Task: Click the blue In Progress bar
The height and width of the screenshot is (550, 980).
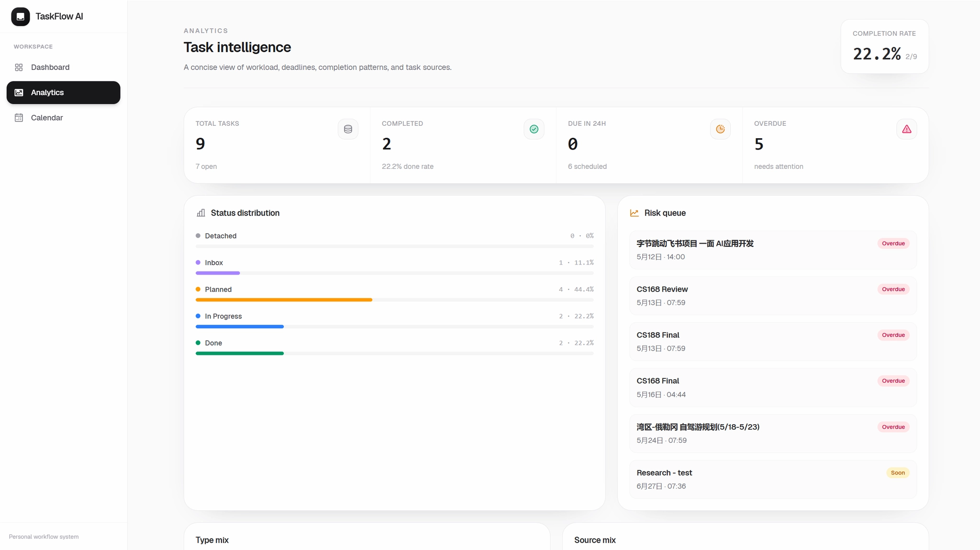Action: [240, 327]
